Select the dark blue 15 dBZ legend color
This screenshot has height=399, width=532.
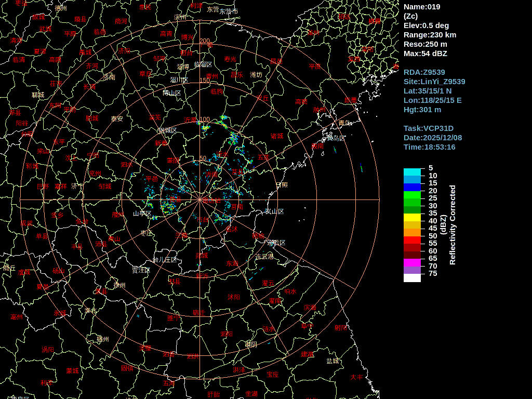pyautogui.click(x=412, y=187)
